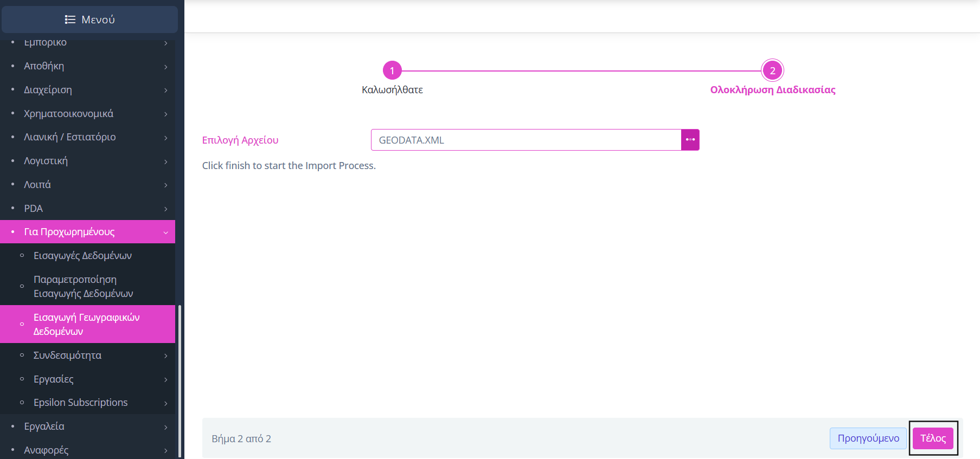Click the file browse ellipsis button
Viewport: 980px width, 459px height.
point(690,140)
